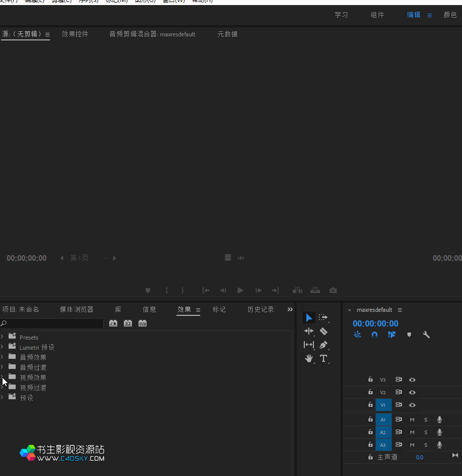This screenshot has height=476, width=462.
Task: Expand the 音频过渡 folder
Action: [2, 367]
